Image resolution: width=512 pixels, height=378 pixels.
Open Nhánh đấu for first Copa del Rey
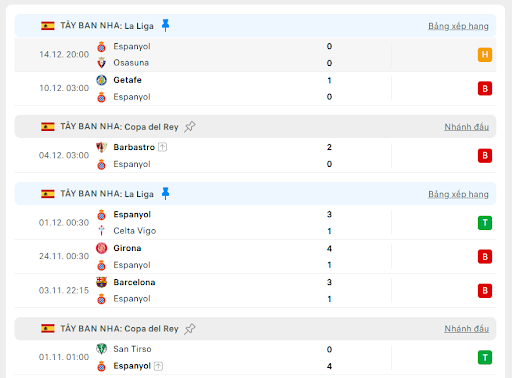pos(466,127)
